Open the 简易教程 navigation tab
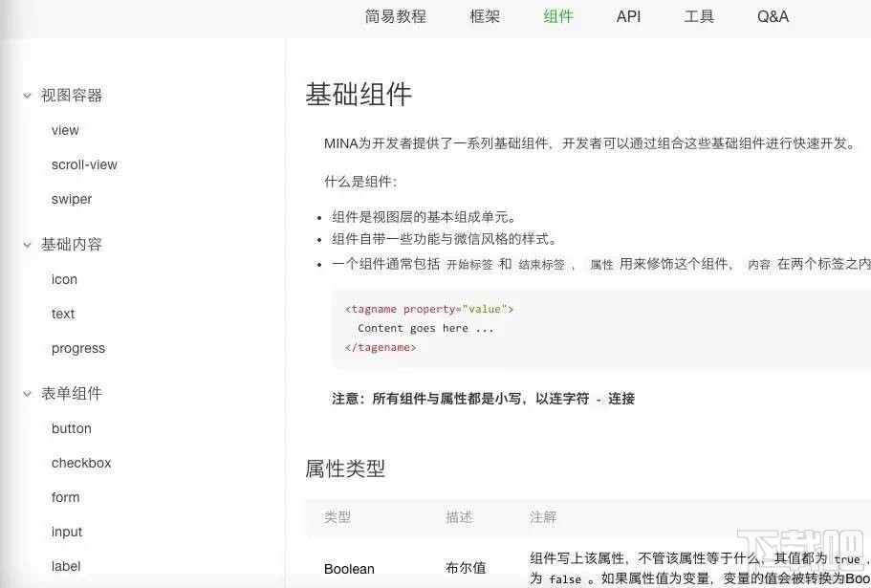Image resolution: width=871 pixels, height=588 pixels. [395, 16]
